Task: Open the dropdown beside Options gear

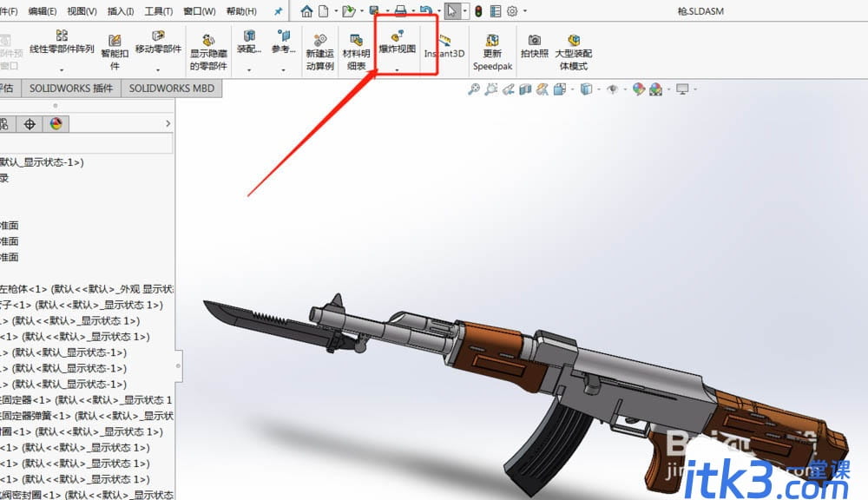Action: coord(525,11)
